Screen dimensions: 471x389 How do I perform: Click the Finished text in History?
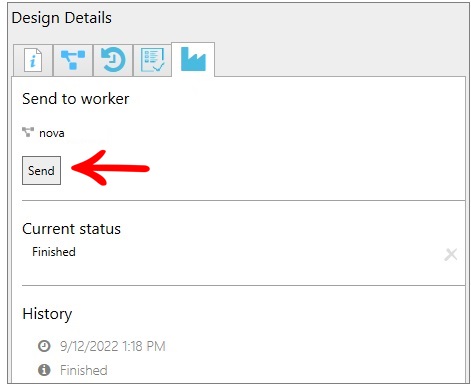coord(84,370)
